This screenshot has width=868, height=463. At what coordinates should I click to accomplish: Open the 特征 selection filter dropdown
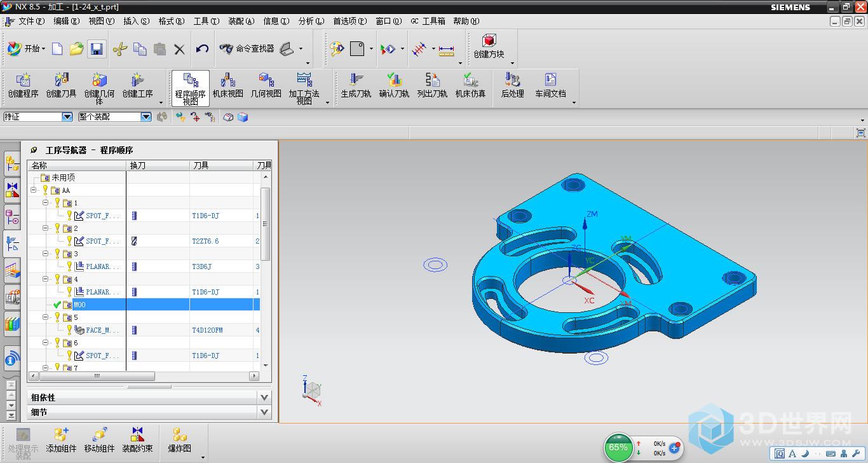pyautogui.click(x=67, y=117)
